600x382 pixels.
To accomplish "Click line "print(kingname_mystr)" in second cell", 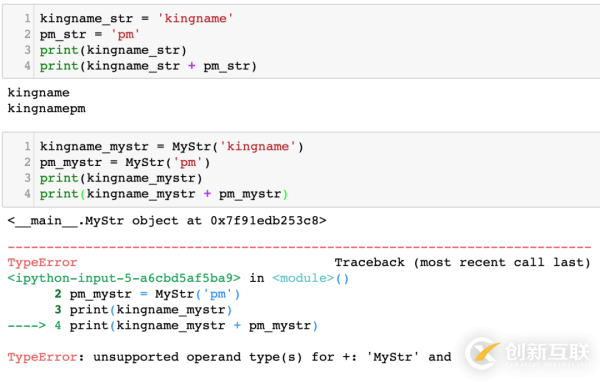I will coord(121,178).
